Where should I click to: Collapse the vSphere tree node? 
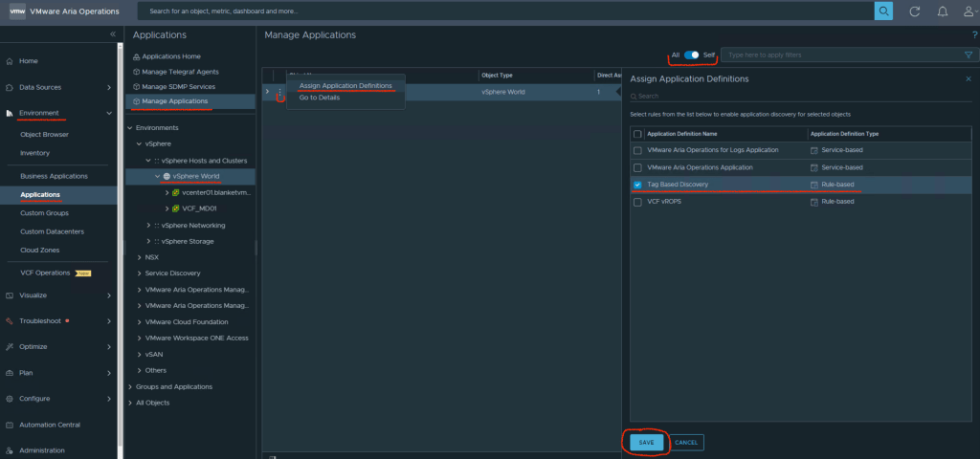pos(139,144)
